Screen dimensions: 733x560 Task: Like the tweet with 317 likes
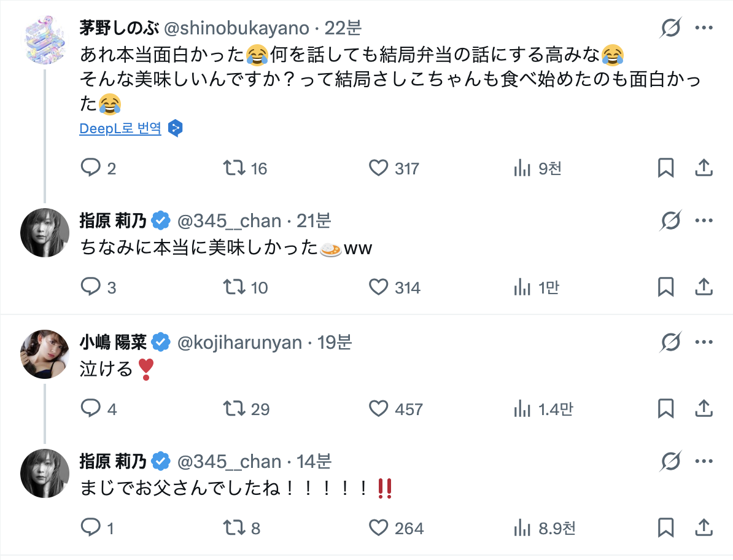click(x=379, y=168)
